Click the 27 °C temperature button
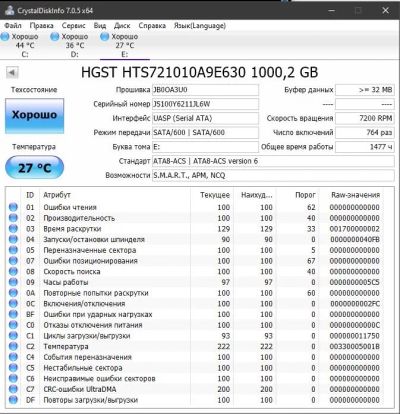Screen dimensions: 400x414 click(34, 168)
